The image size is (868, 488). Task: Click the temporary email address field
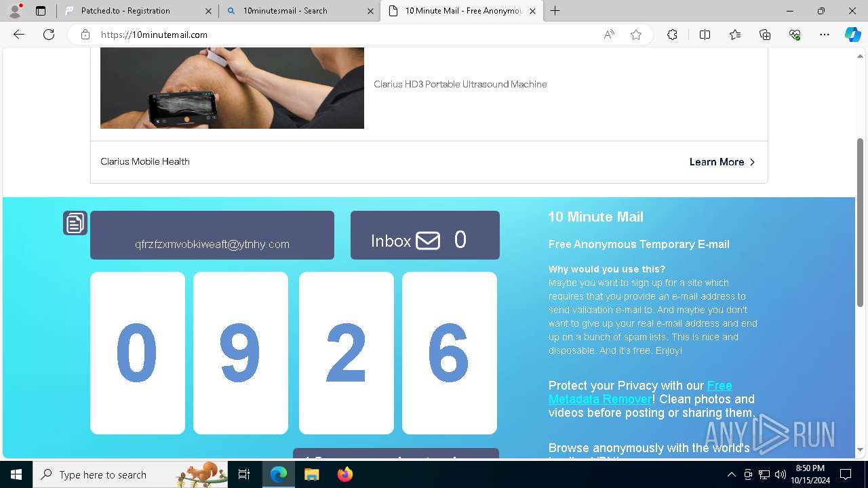pyautogui.click(x=212, y=235)
